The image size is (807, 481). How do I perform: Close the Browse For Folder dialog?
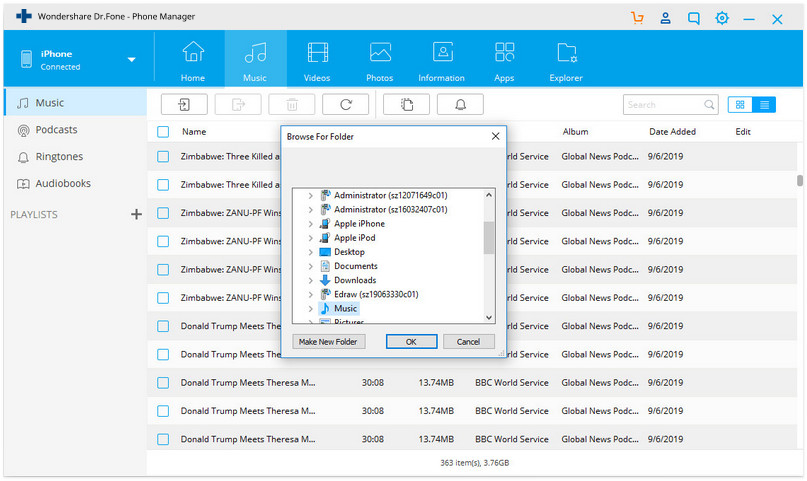point(495,136)
